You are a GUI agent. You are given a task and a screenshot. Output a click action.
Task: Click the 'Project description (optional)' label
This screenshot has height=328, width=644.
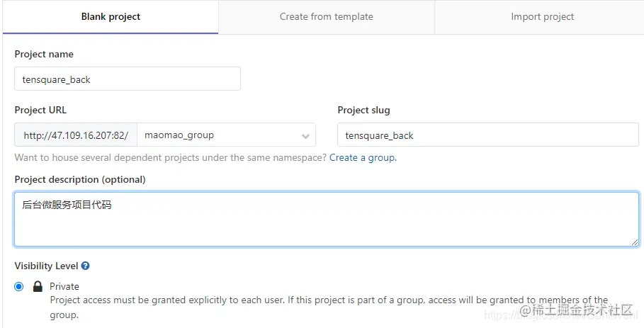[x=80, y=180]
